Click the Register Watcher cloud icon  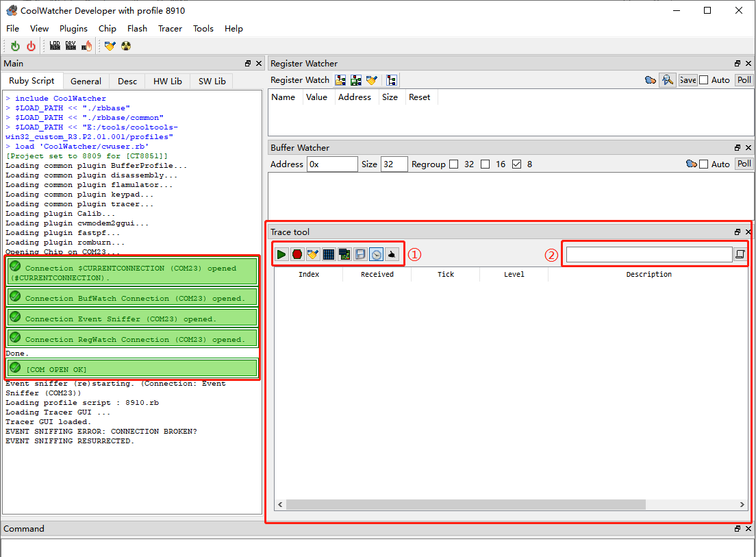click(651, 80)
